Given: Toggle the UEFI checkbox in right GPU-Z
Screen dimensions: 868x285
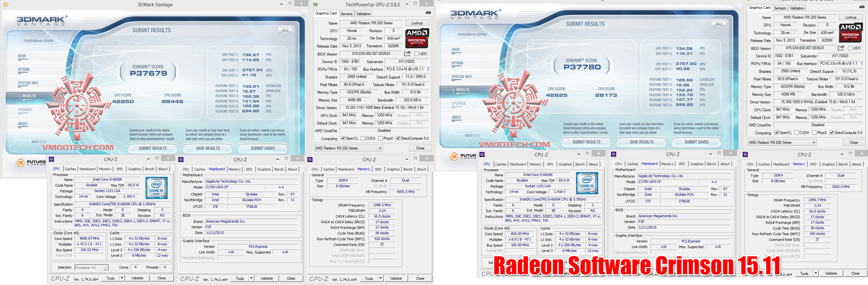Looking at the screenshot, I should pos(850,48).
